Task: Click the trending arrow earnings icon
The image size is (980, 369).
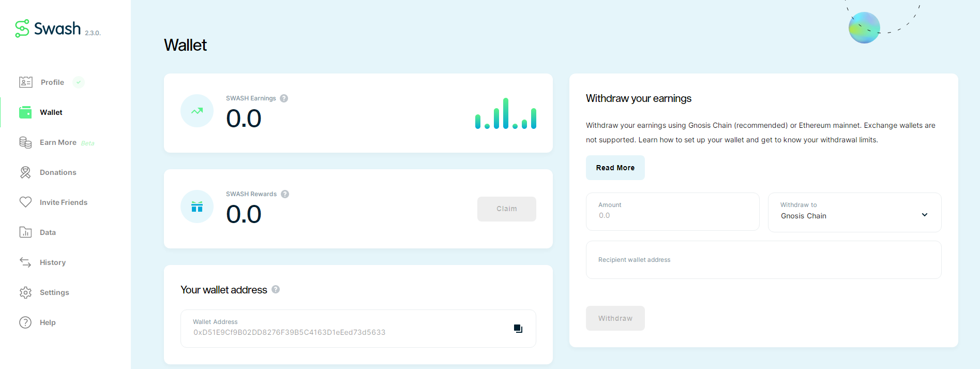Action: pos(197,111)
